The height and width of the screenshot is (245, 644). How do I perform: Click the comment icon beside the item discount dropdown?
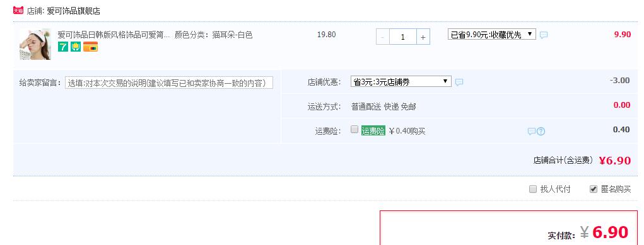(543, 35)
